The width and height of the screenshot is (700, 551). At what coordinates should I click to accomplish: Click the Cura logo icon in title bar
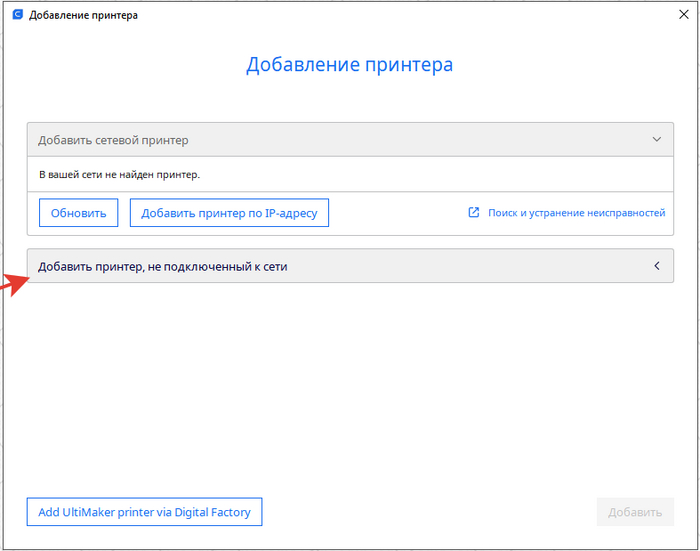click(17, 15)
